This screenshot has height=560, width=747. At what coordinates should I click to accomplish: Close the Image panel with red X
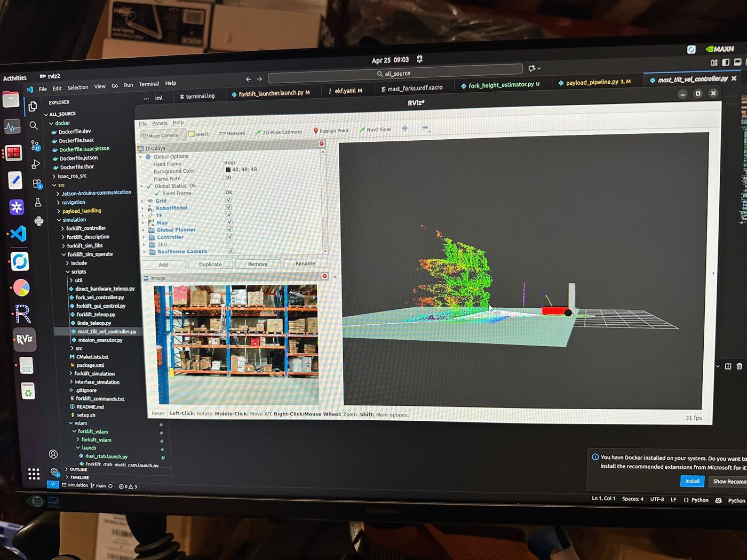coord(324,276)
